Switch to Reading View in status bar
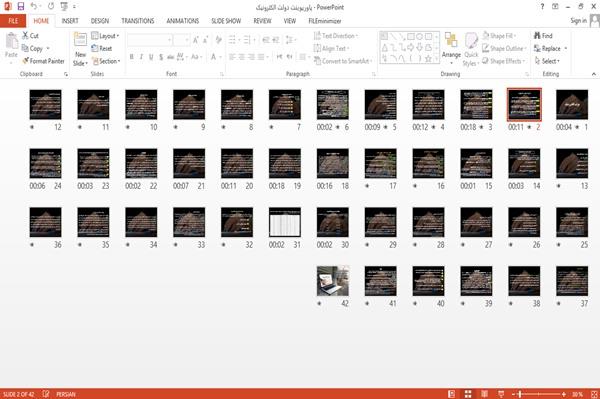The height and width of the screenshot is (399, 600). coord(484,394)
